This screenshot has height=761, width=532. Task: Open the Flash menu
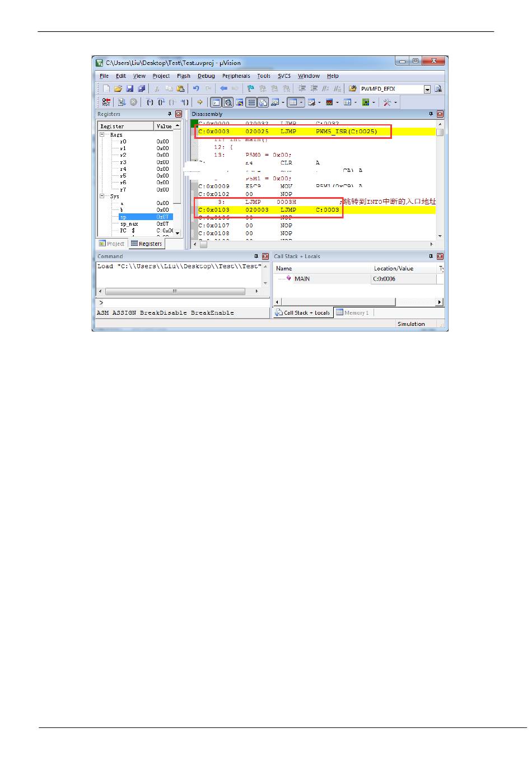pyautogui.click(x=184, y=76)
